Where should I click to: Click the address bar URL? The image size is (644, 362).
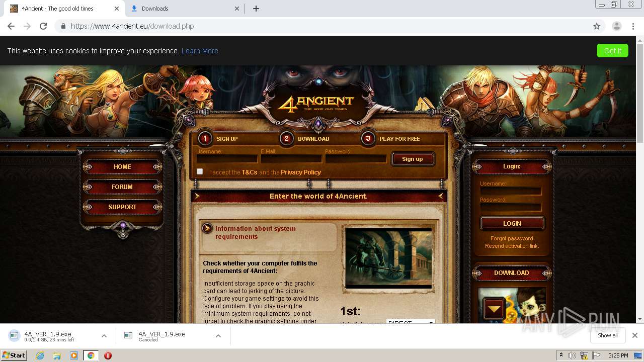coord(132,26)
